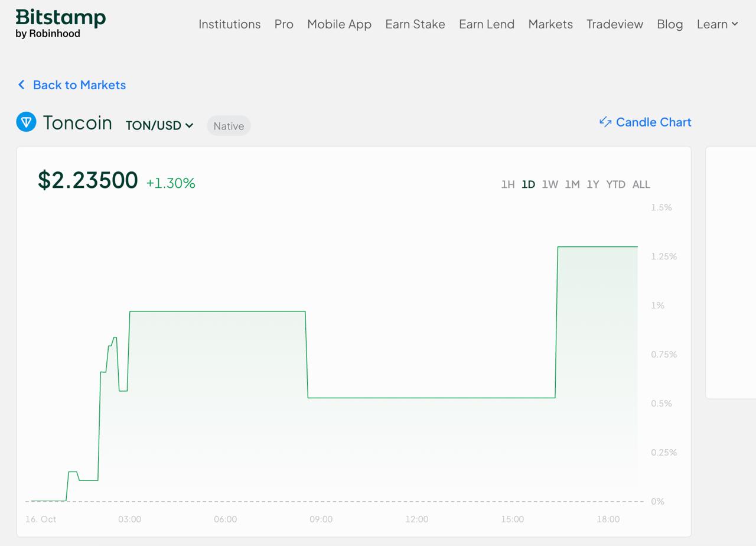Switch chart to 1M range
Screen dimensions: 756x546
[x=572, y=184]
